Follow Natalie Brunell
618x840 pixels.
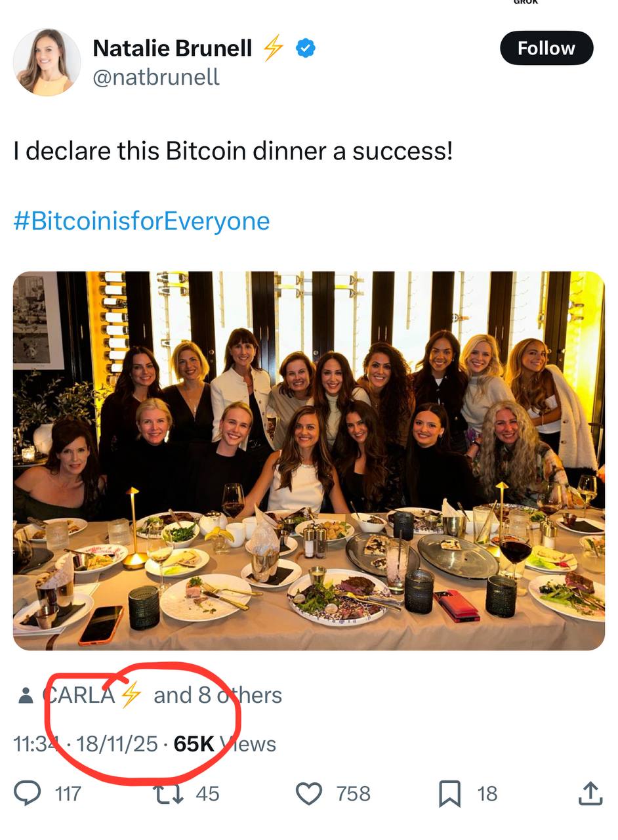coord(546,47)
